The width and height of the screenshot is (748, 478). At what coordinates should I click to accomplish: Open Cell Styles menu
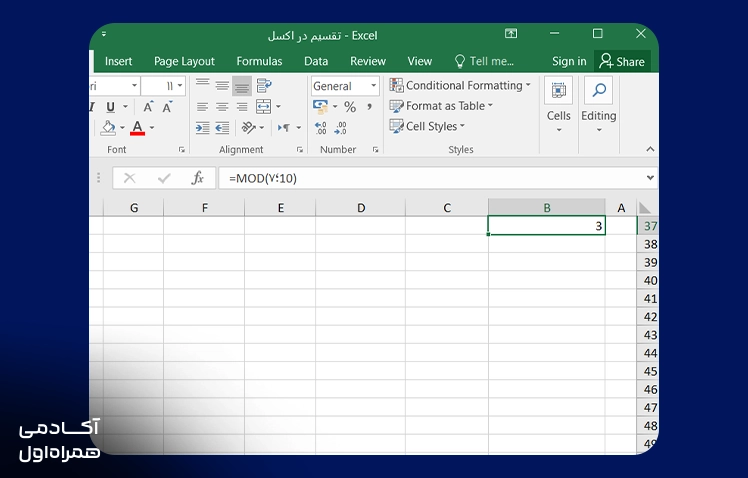[x=427, y=126]
